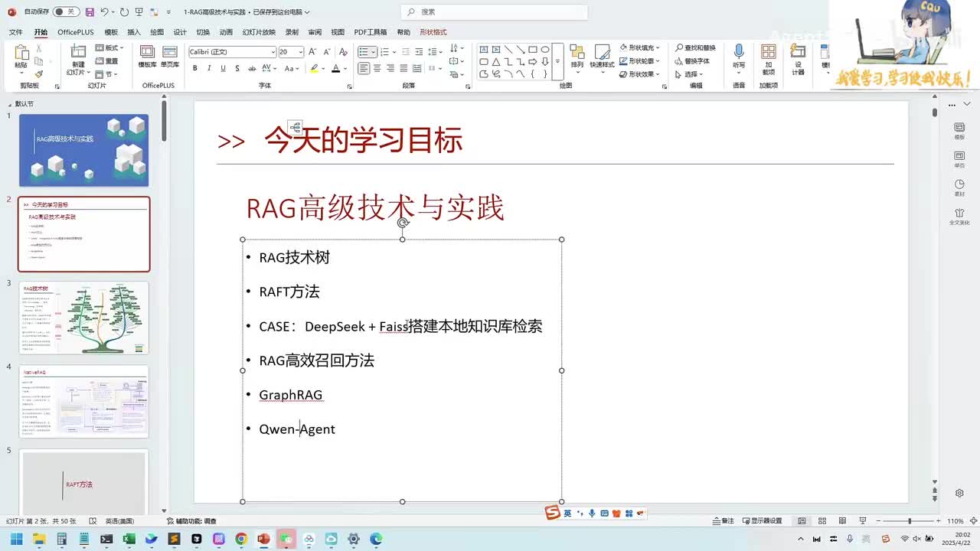Open the Shape Format (形状格式) tab
980x551 pixels.
click(433, 32)
